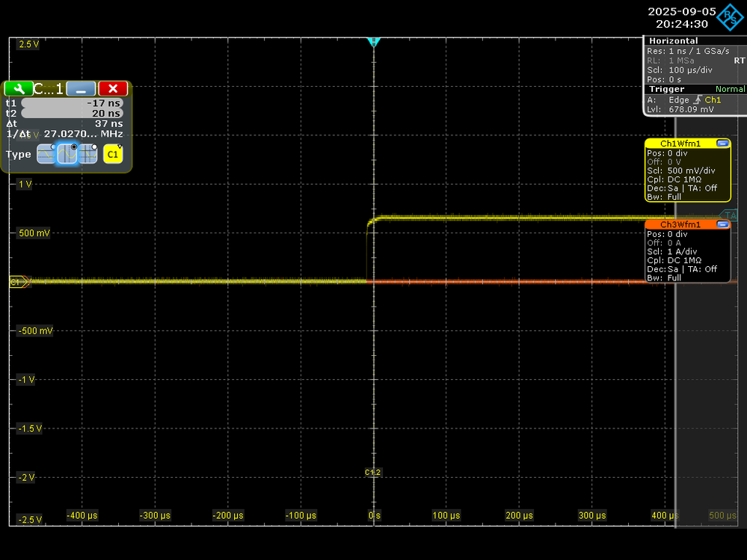
Task: Click Ch3 coupling DC 1MΩ value
Action: [x=685, y=260]
